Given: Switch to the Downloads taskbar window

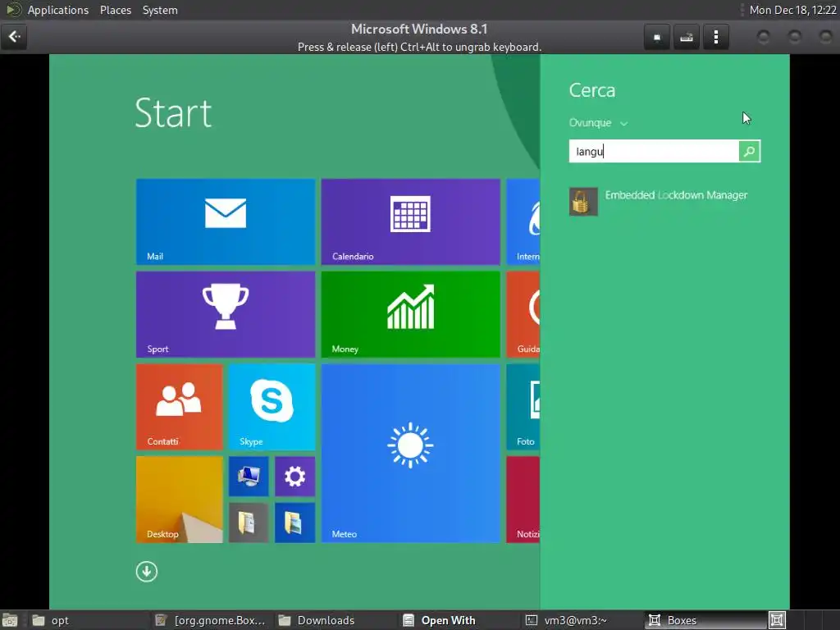Looking at the screenshot, I should click(335, 620).
